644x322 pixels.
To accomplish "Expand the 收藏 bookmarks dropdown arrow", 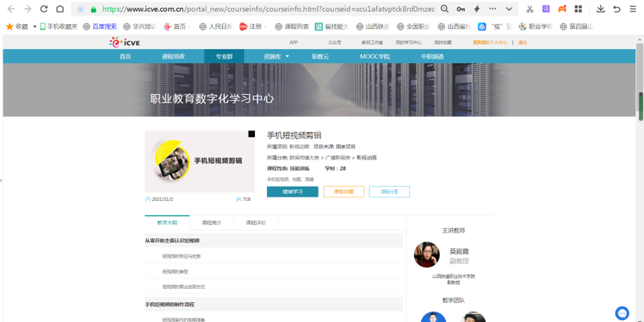I will point(34,27).
